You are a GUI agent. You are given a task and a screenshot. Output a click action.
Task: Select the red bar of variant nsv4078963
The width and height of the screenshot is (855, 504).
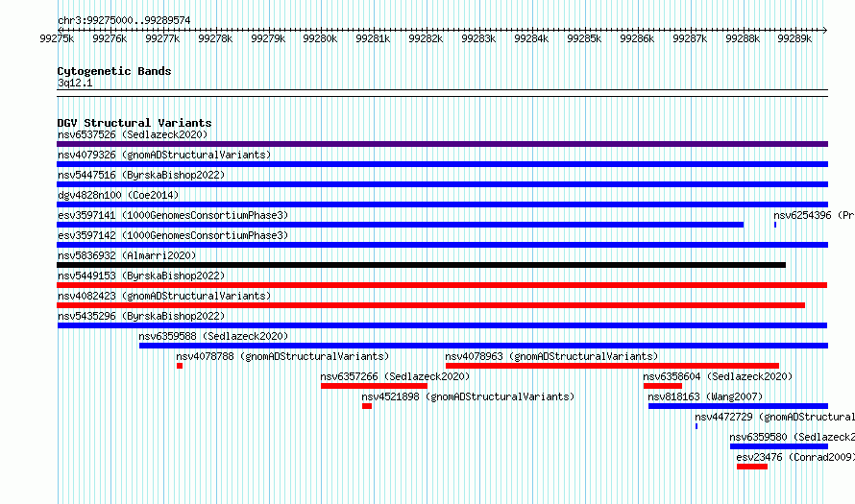tap(612, 366)
